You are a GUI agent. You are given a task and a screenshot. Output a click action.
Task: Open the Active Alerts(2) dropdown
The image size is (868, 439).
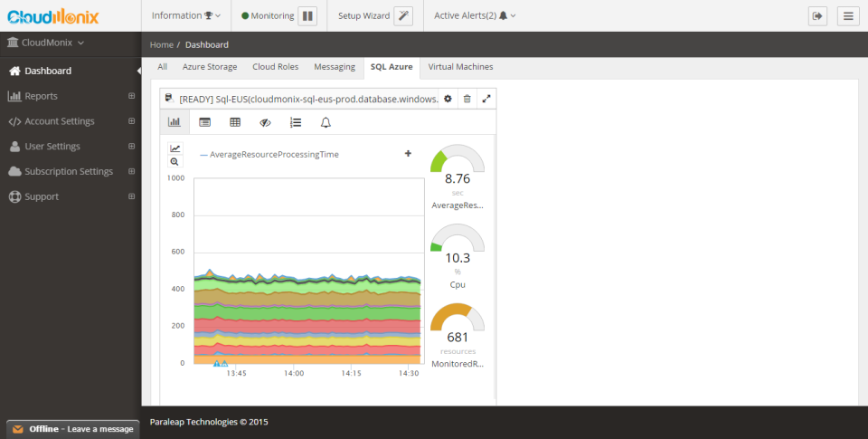(475, 15)
